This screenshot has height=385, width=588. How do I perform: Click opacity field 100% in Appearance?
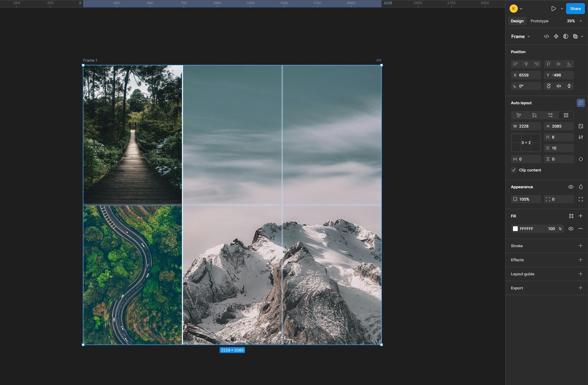[x=526, y=199]
